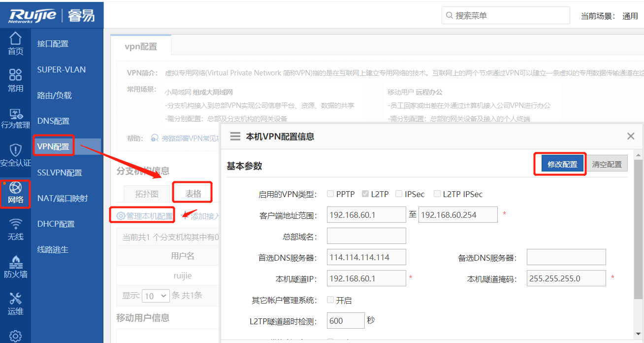Toggle the PPTP checkbox
Screen dimensions: 644x343
(x=330, y=194)
